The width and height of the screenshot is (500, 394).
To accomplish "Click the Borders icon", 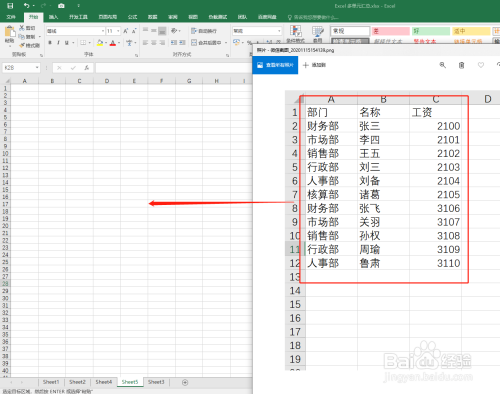I will click(83, 43).
